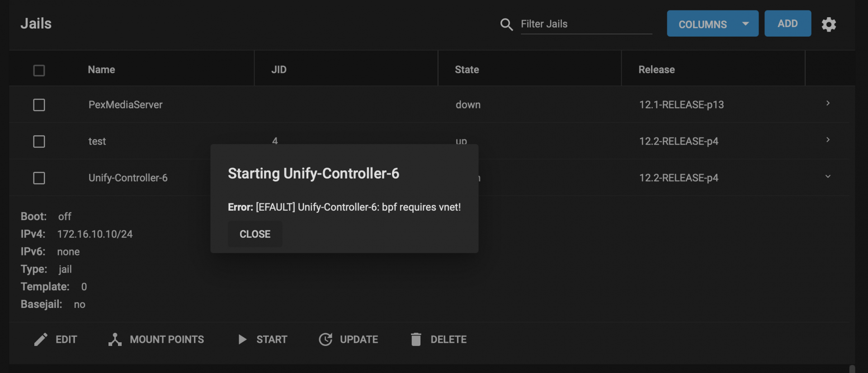868x373 pixels.
Task: Sort by the Release column header
Action: [656, 70]
